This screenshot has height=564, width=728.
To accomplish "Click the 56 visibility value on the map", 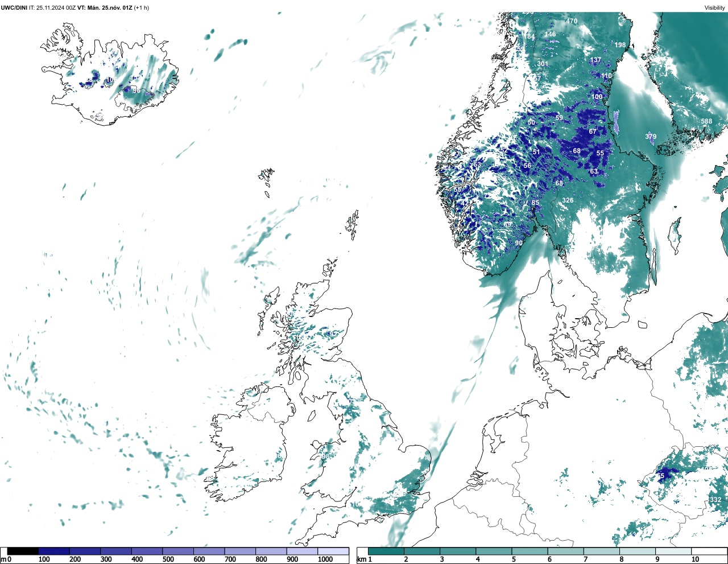I will 527,166.
